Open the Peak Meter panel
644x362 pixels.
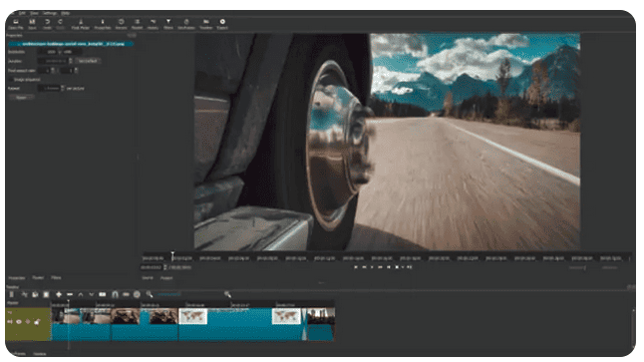coord(81,24)
